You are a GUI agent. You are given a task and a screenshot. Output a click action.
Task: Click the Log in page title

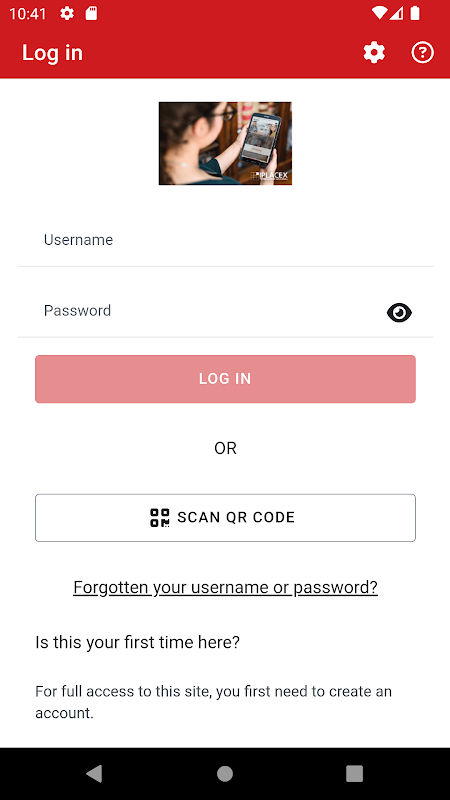(52, 53)
